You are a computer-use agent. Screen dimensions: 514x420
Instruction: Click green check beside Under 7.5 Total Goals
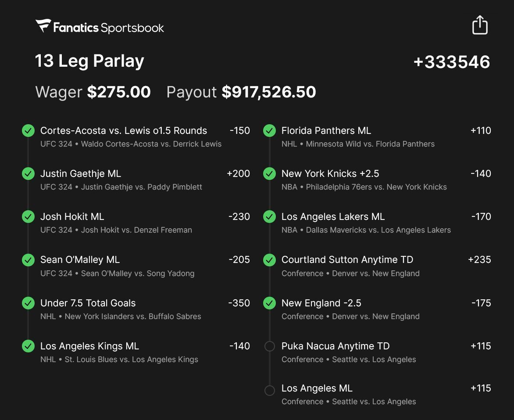(28, 303)
